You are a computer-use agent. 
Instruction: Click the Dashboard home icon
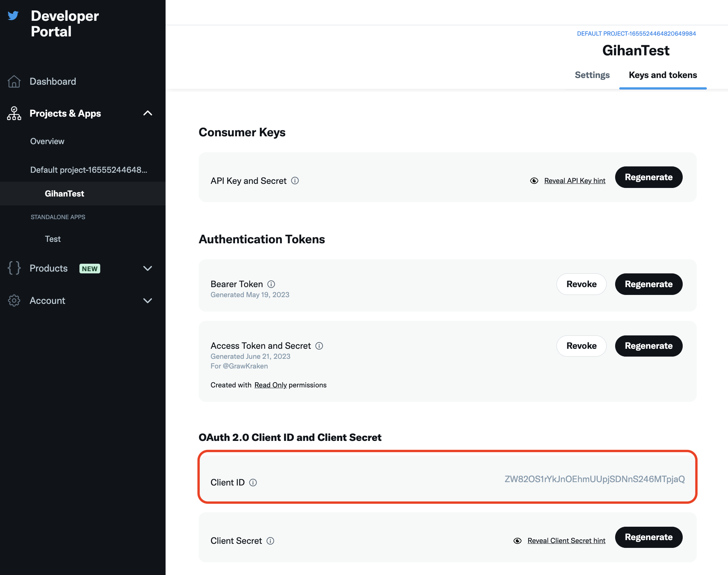(14, 81)
